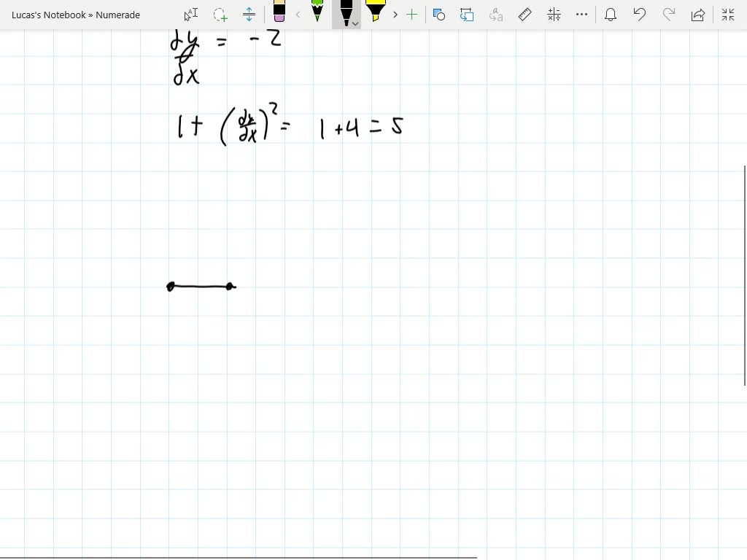The image size is (747, 560).
Task: Pick the yellow highlighter
Action: click(x=374, y=15)
